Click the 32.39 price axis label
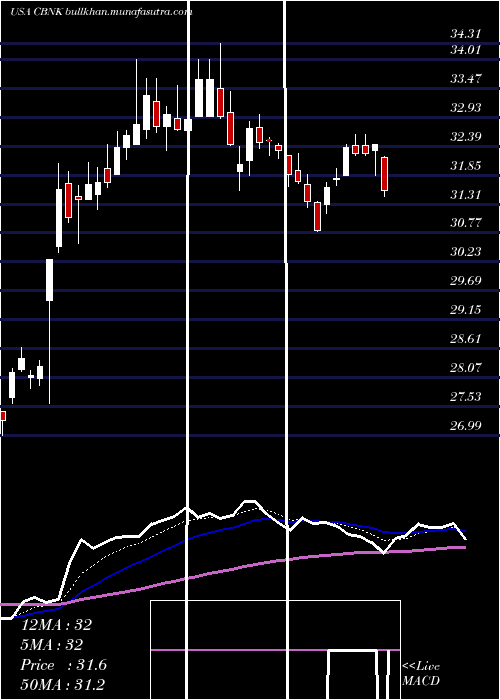Image resolution: width=500 pixels, height=700 pixels. pyautogui.click(x=466, y=137)
